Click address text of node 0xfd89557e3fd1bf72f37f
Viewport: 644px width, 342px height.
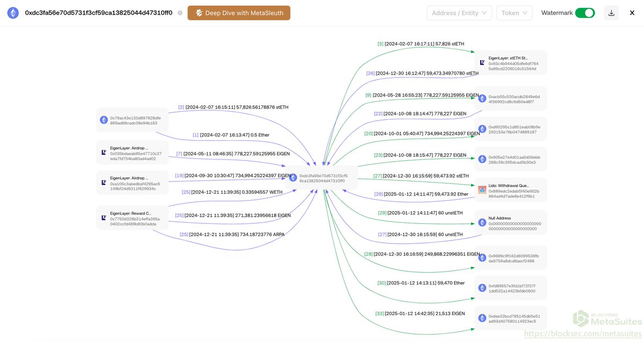511,288
